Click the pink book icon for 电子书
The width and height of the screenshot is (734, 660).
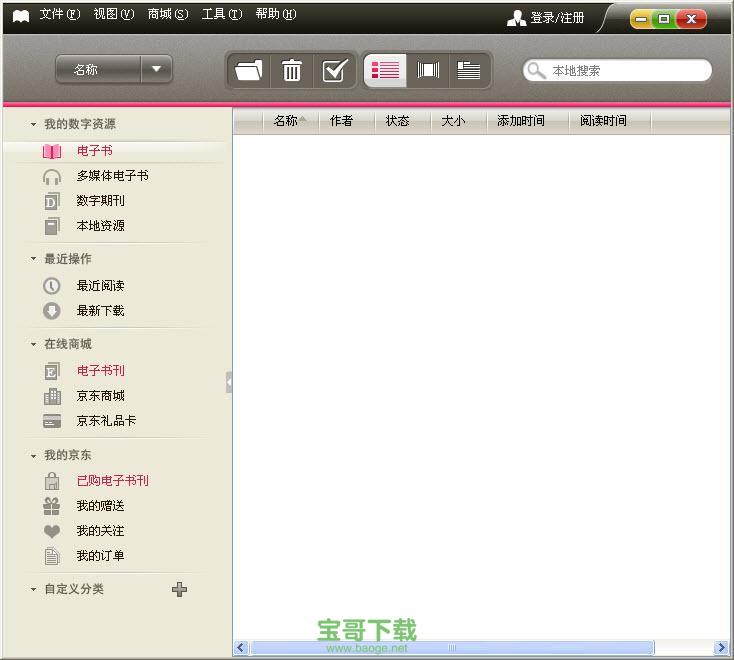(x=52, y=151)
